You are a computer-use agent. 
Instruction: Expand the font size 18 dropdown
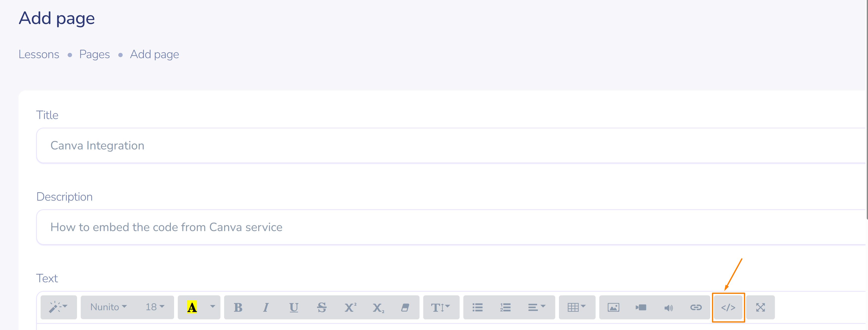pos(155,307)
